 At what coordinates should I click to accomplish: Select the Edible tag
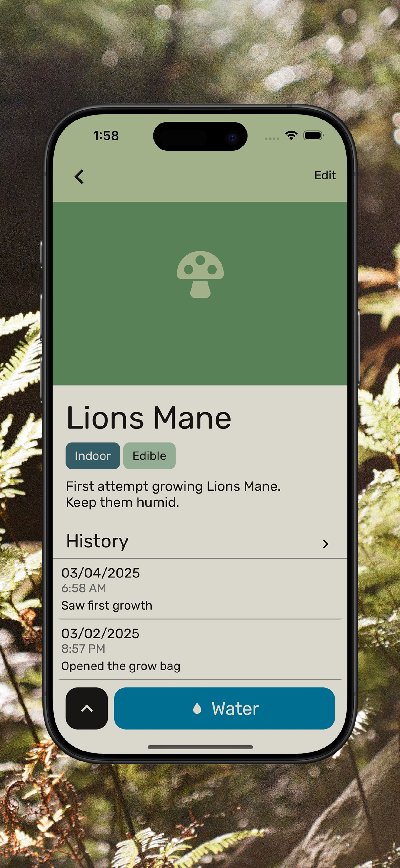pyautogui.click(x=149, y=455)
